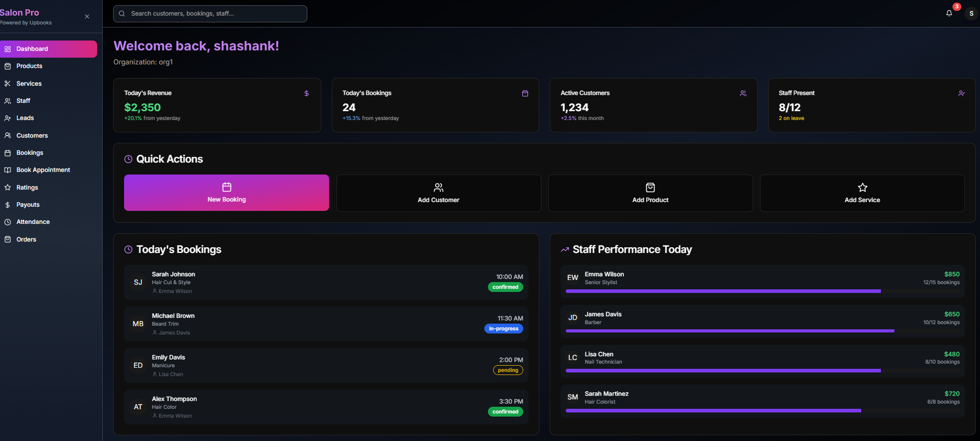The height and width of the screenshot is (441, 980).
Task: Open the Dashboard menu item
Action: click(x=48, y=49)
